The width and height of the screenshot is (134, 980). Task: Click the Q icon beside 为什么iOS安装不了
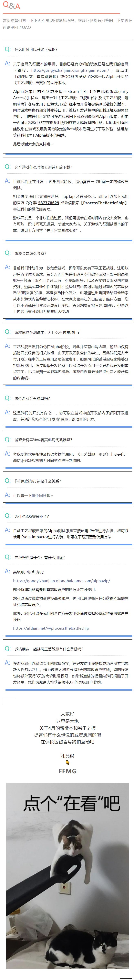[8, 516]
